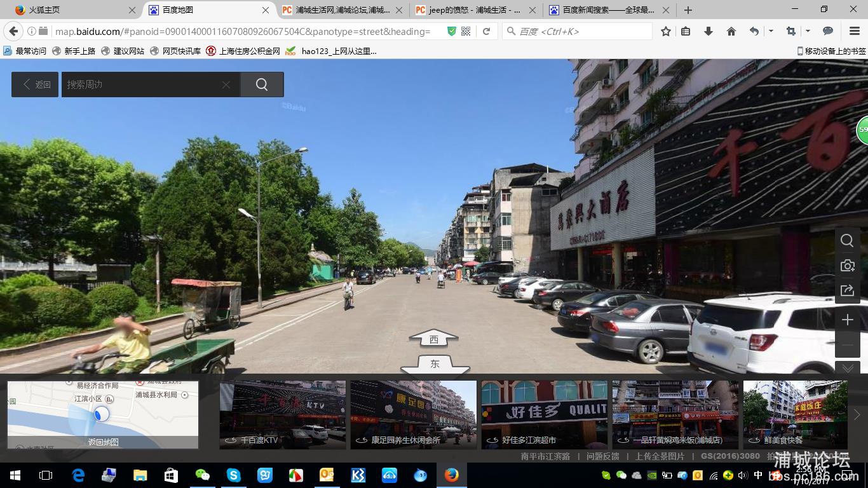
Task: Zoom out with the minus button
Action: click(x=847, y=346)
